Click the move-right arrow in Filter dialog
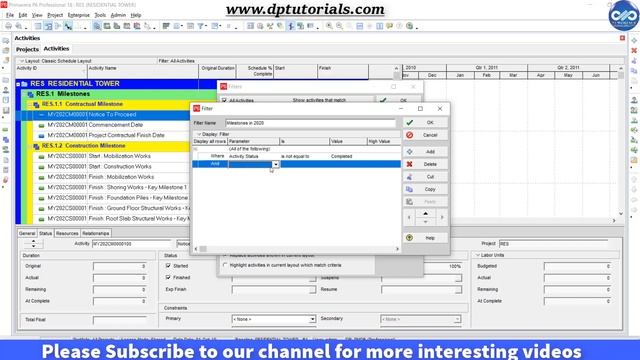Image resolution: width=640 pixels, height=360 pixels. (x=442, y=218)
